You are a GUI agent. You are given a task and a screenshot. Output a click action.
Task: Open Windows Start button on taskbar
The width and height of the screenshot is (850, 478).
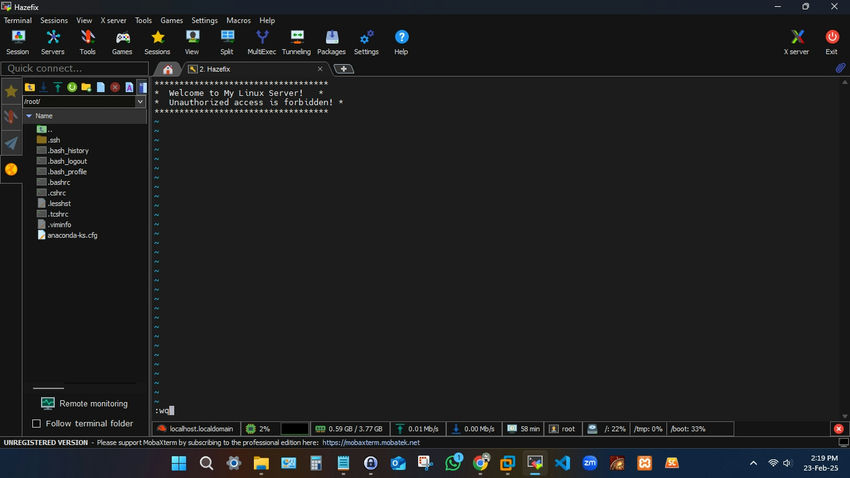pos(179,463)
